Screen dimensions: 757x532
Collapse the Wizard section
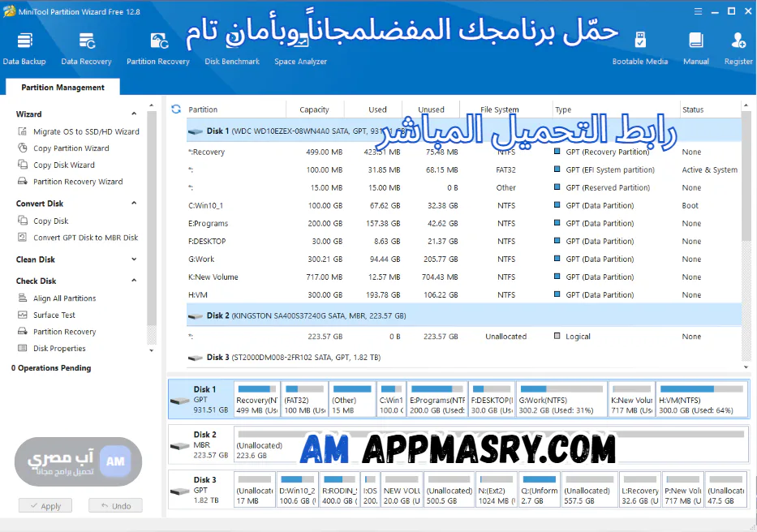[x=134, y=114]
